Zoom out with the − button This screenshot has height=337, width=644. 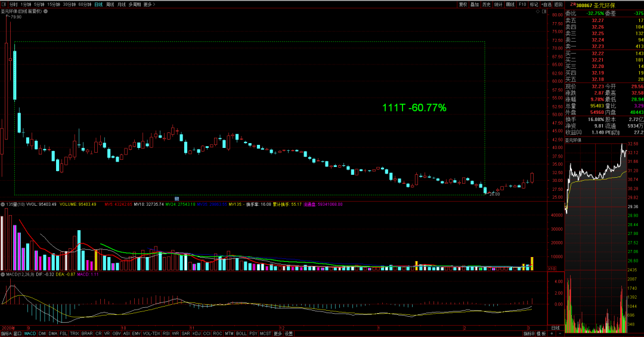coord(560,333)
